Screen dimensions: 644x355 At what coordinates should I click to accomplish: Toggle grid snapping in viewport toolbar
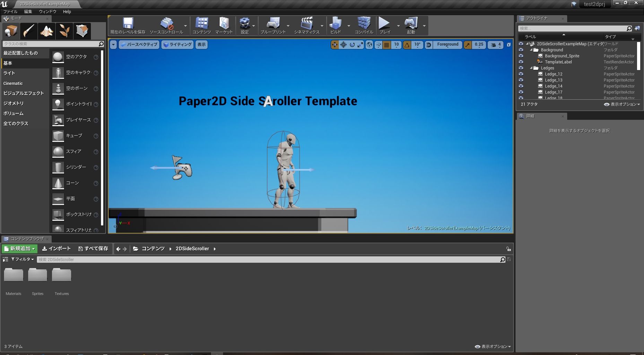click(x=387, y=45)
